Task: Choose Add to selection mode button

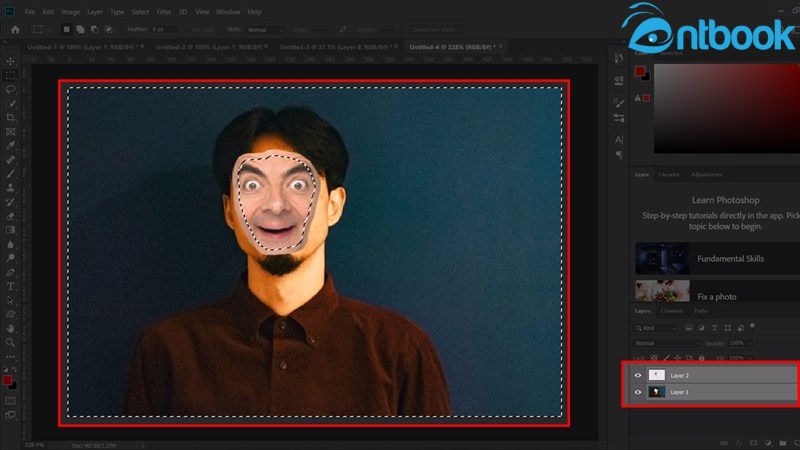Action: (x=80, y=30)
